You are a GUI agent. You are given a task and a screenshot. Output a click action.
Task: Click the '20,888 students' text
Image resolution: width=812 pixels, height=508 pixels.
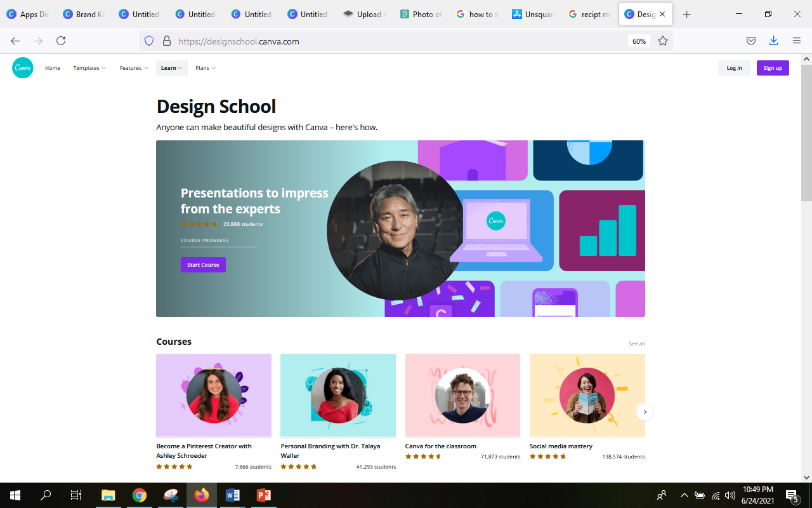click(243, 224)
